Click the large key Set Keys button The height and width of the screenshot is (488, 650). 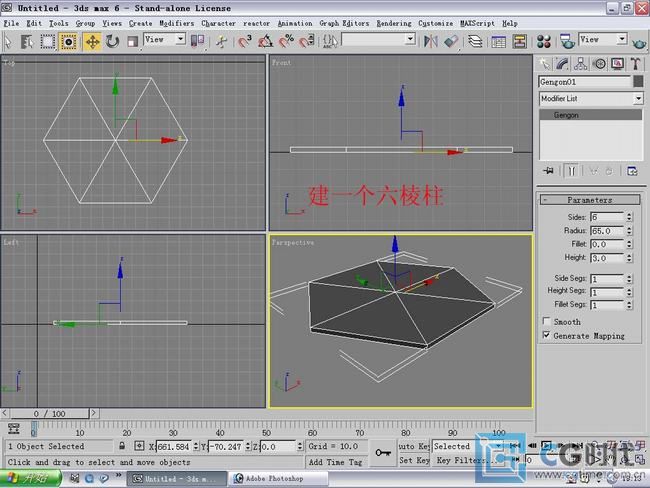[383, 453]
